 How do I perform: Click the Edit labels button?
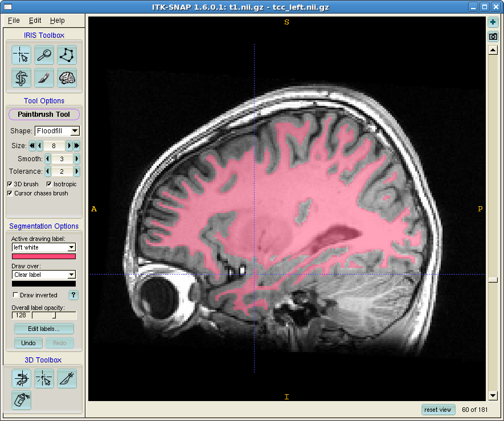click(44, 329)
